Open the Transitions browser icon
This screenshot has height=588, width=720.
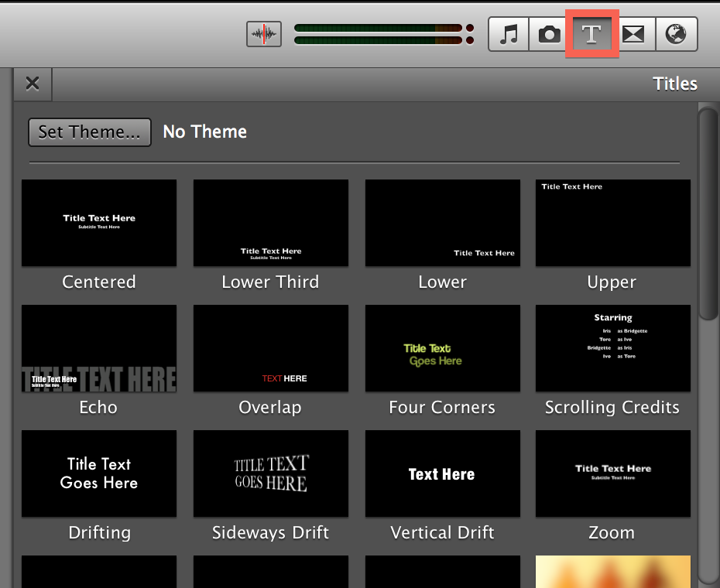[x=633, y=34]
